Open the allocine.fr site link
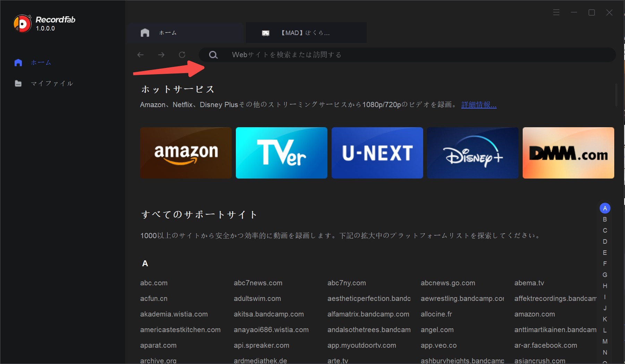Image resolution: width=625 pixels, height=364 pixels. coord(436,314)
